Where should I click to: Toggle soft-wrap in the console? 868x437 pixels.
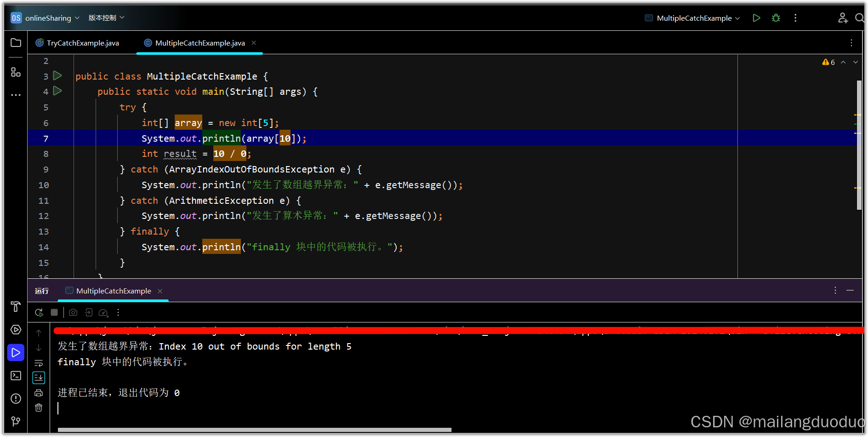(39, 363)
